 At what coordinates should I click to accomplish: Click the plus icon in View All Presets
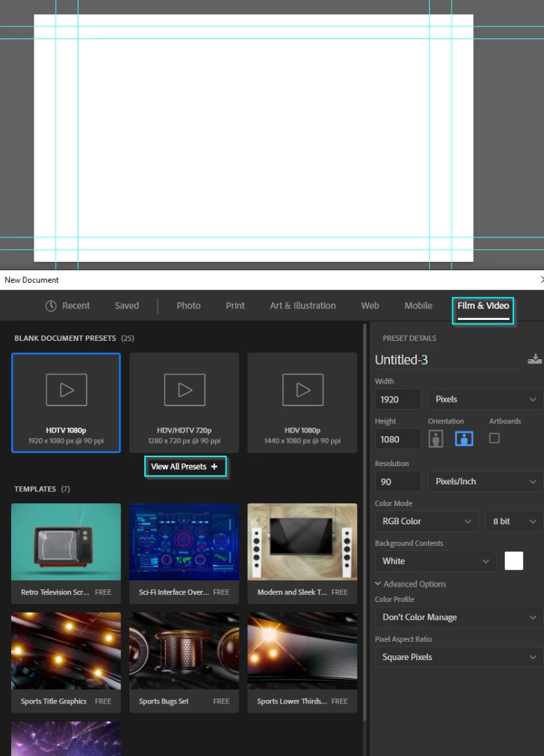tap(214, 466)
